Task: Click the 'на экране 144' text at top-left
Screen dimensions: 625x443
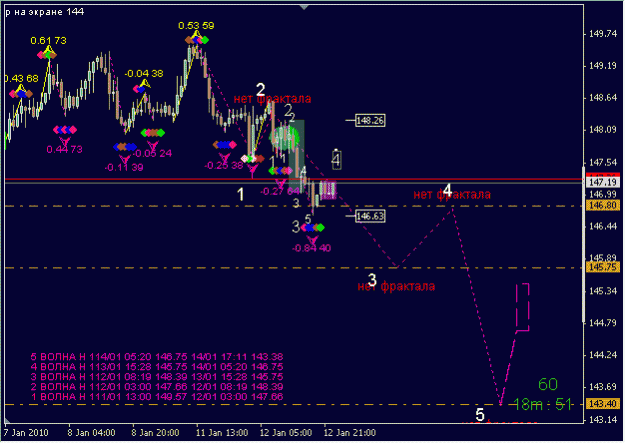Action: [x=49, y=12]
